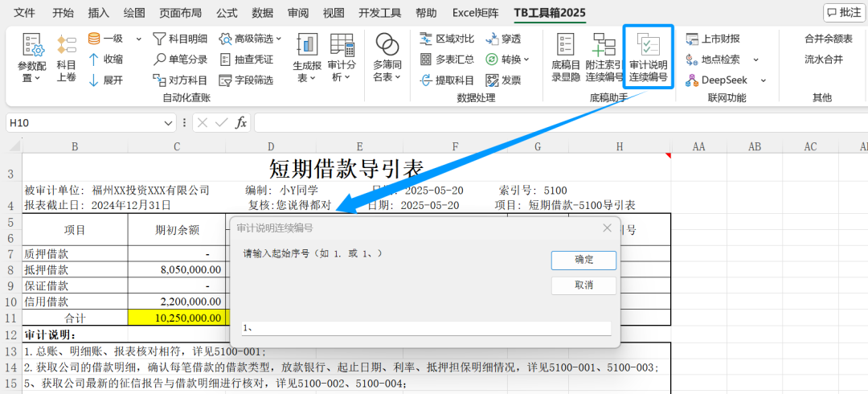The width and height of the screenshot is (868, 394).
Task: Open the 文件 menu tab
Action: (x=24, y=13)
